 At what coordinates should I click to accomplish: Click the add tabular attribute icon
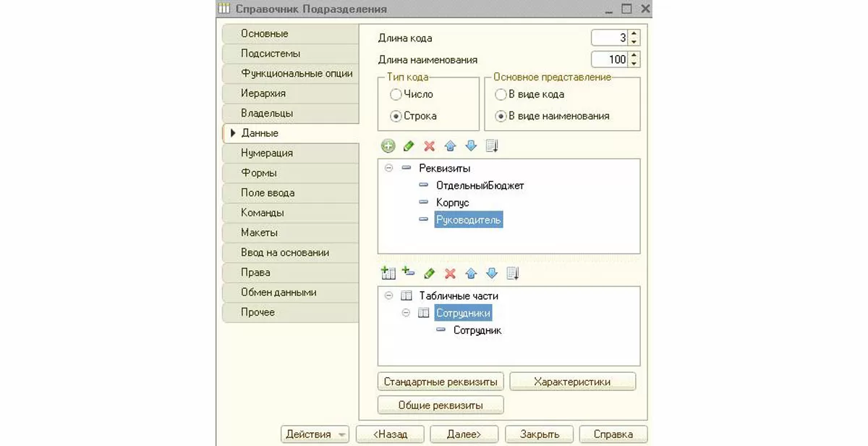tap(409, 274)
